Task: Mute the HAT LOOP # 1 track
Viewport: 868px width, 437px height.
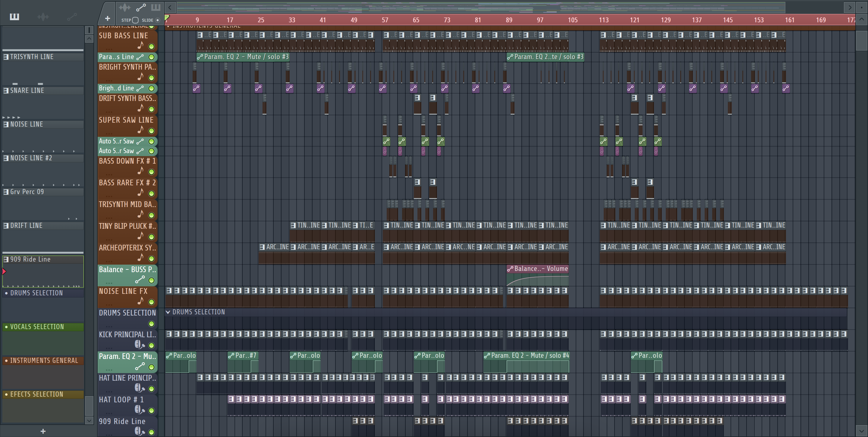Action: (x=152, y=411)
